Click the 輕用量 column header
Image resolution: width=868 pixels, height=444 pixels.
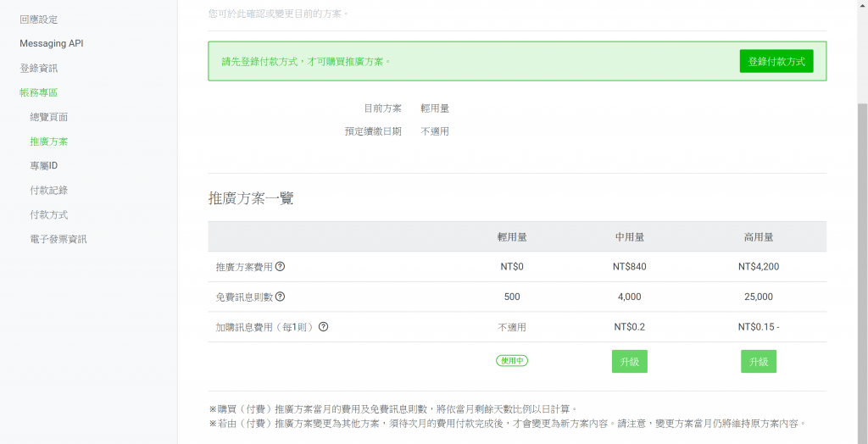pyautogui.click(x=512, y=237)
